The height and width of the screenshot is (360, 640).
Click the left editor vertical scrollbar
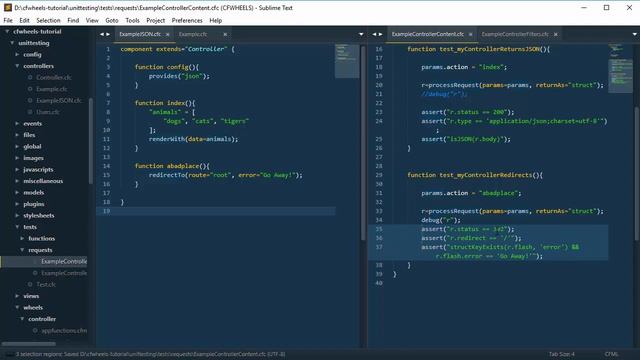pyautogui.click(x=363, y=143)
